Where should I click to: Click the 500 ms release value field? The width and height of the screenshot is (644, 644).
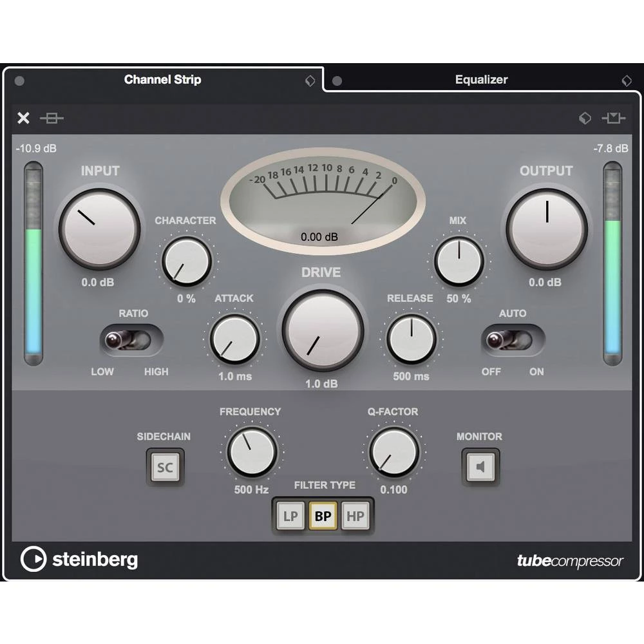click(x=411, y=376)
